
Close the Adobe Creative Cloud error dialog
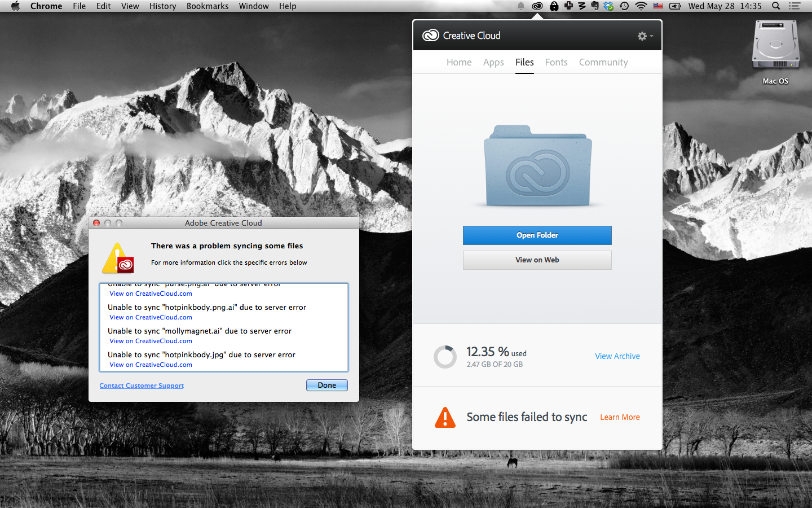[96, 223]
